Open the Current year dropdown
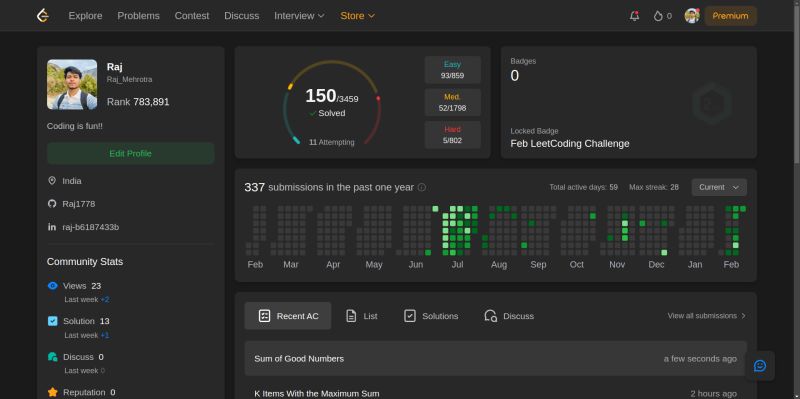Image resolution: width=800 pixels, height=399 pixels. point(719,187)
